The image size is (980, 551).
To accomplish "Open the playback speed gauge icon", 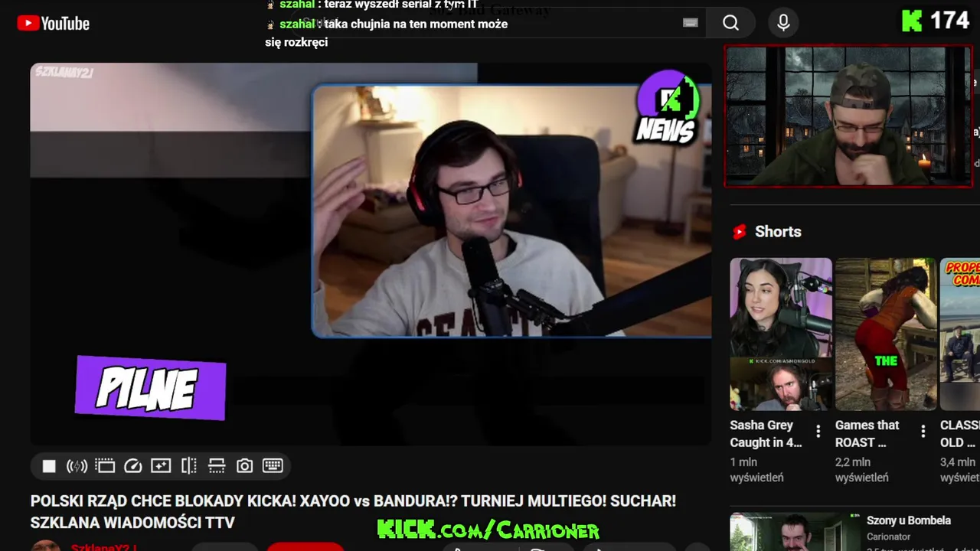I will [133, 466].
